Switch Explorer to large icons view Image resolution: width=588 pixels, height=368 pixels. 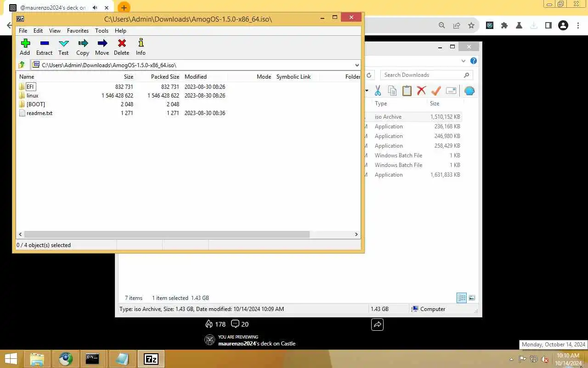click(472, 298)
